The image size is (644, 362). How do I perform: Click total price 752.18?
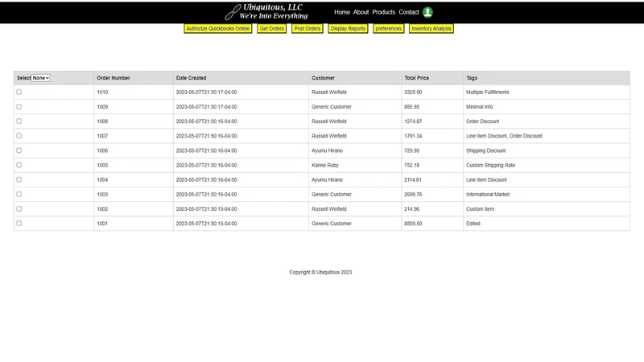(x=411, y=166)
